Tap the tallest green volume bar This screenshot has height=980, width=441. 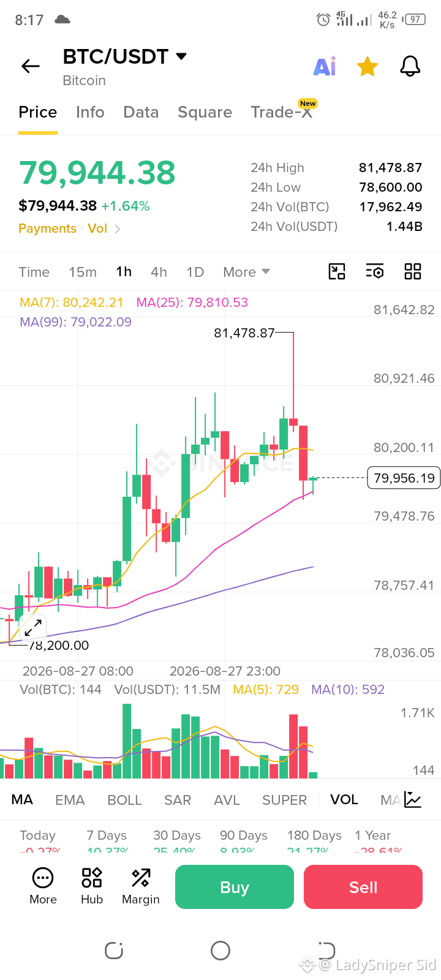pos(127,741)
